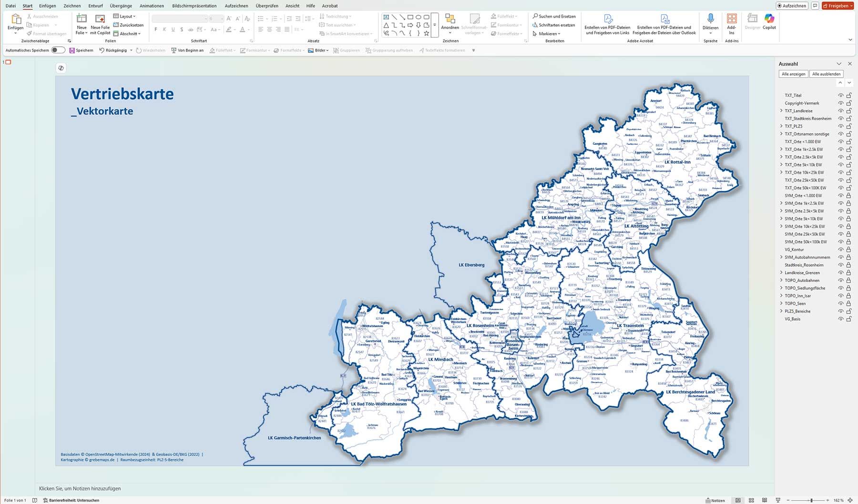Click Alle ausblenden button
This screenshot has width=858, height=504.
click(x=827, y=74)
